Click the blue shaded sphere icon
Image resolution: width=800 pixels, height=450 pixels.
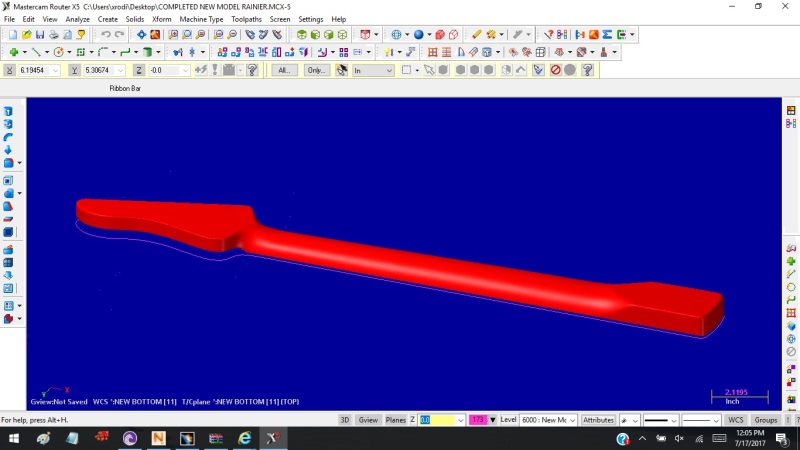[x=418, y=35]
